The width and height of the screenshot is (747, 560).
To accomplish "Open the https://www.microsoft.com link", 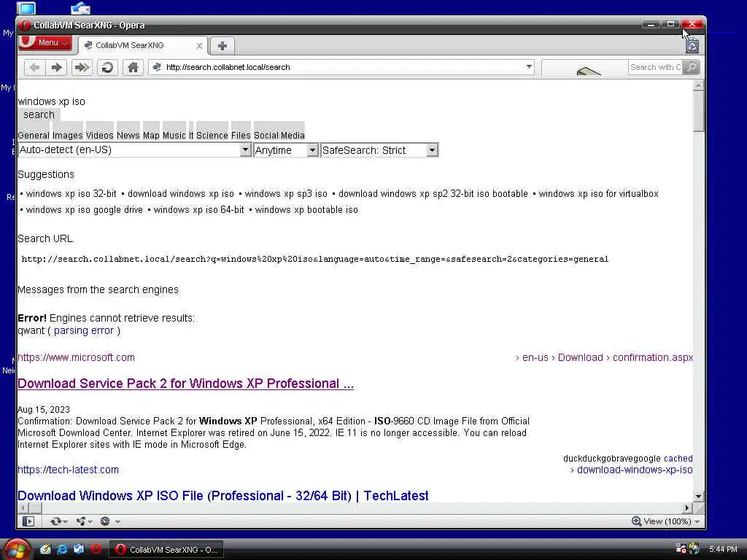I will click(76, 357).
